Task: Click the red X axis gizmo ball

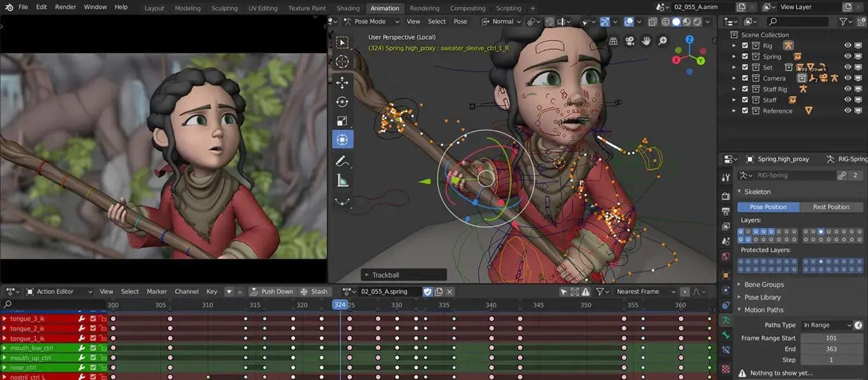Action: coord(677,60)
